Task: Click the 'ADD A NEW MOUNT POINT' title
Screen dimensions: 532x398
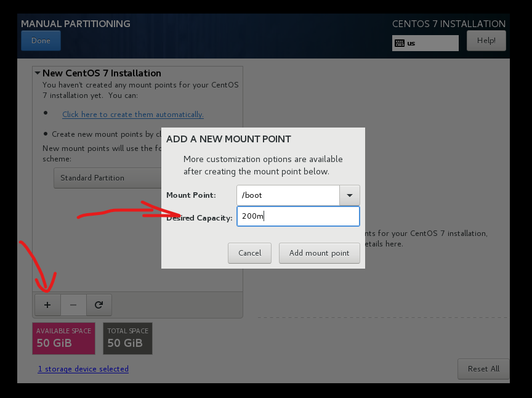Action: tap(228, 139)
